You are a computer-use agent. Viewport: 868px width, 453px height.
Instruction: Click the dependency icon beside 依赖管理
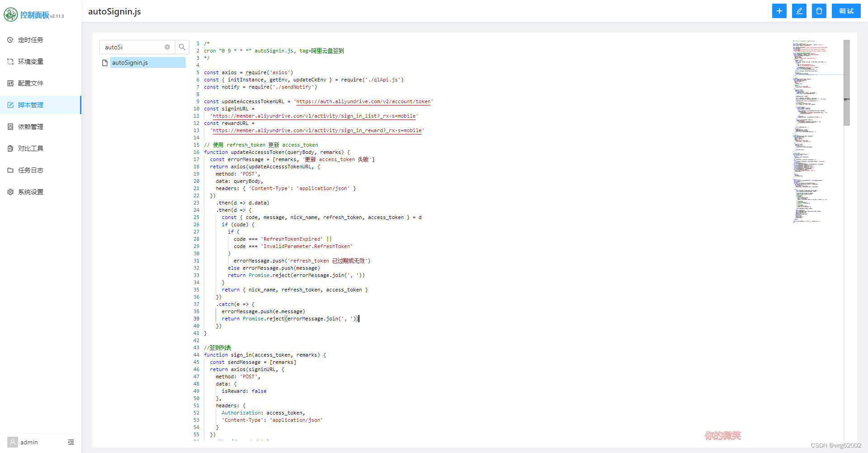(x=10, y=127)
